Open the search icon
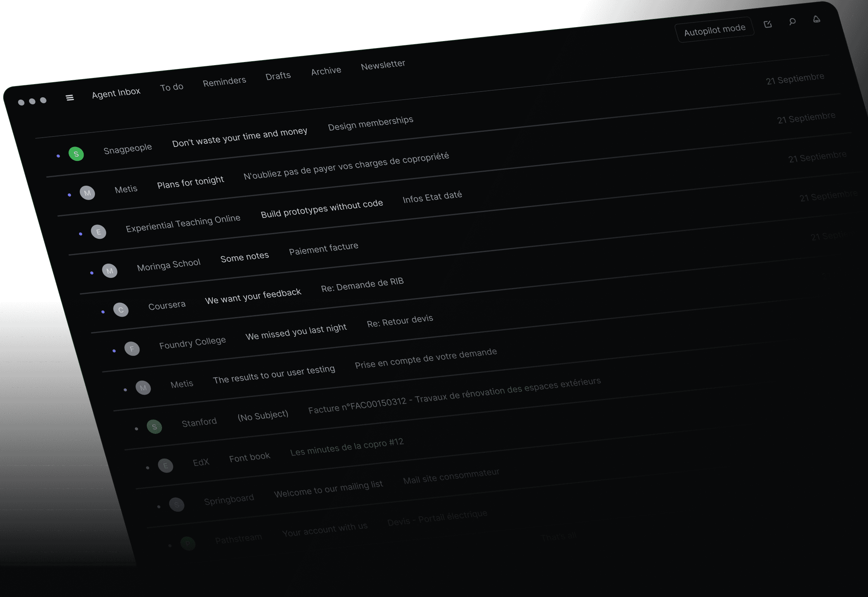This screenshot has height=597, width=868. click(x=792, y=22)
